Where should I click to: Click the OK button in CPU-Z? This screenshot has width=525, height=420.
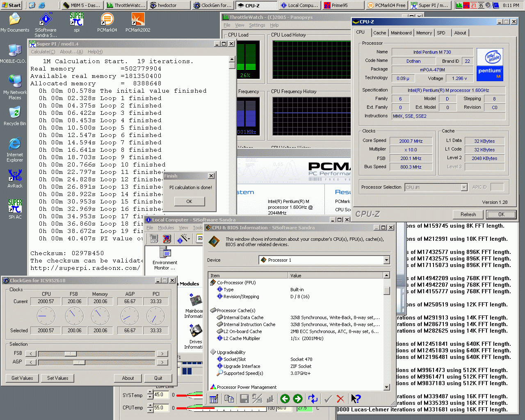tap(501, 215)
